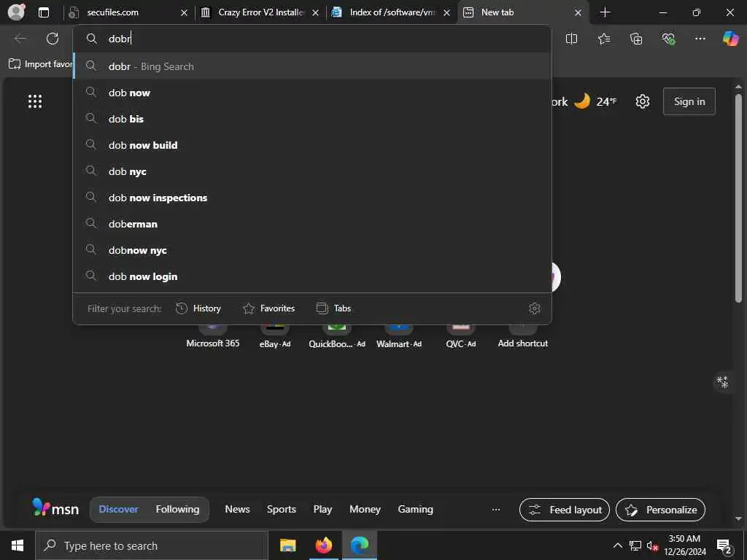Open the Edge profile avatar

pyautogui.click(x=17, y=12)
